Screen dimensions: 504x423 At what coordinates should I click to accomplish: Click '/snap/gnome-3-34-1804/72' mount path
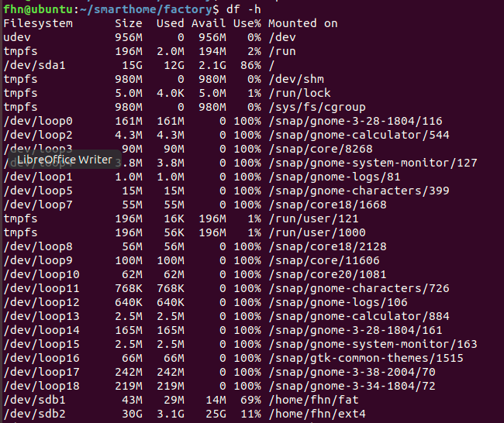point(352,387)
